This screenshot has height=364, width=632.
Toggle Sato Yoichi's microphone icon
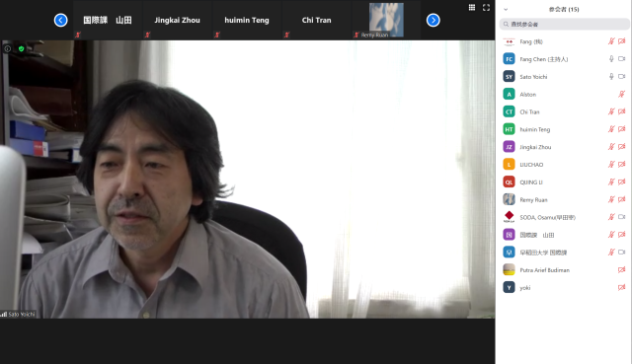click(x=611, y=77)
